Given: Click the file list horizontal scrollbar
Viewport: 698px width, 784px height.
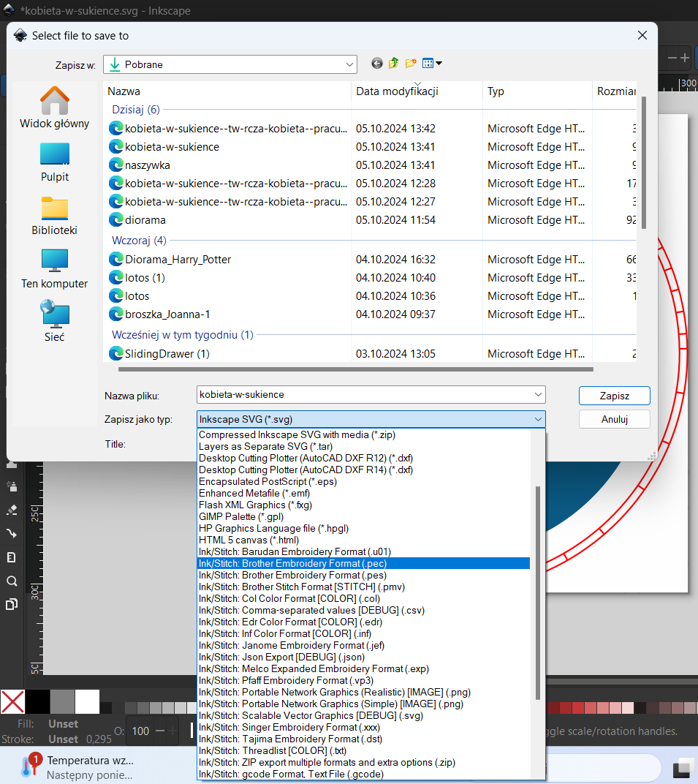Looking at the screenshot, I should (x=356, y=369).
